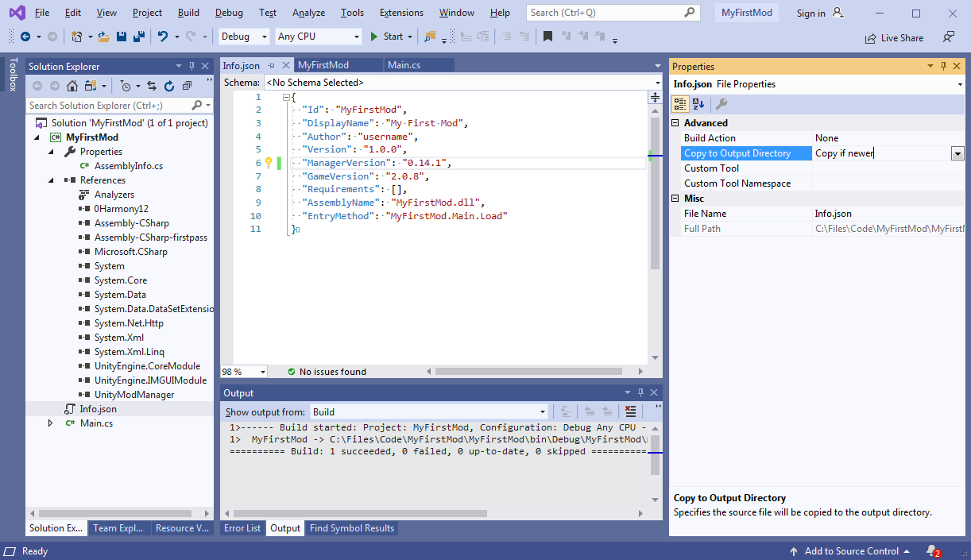Click the Search (Ctrl+Q) input field

(x=613, y=13)
